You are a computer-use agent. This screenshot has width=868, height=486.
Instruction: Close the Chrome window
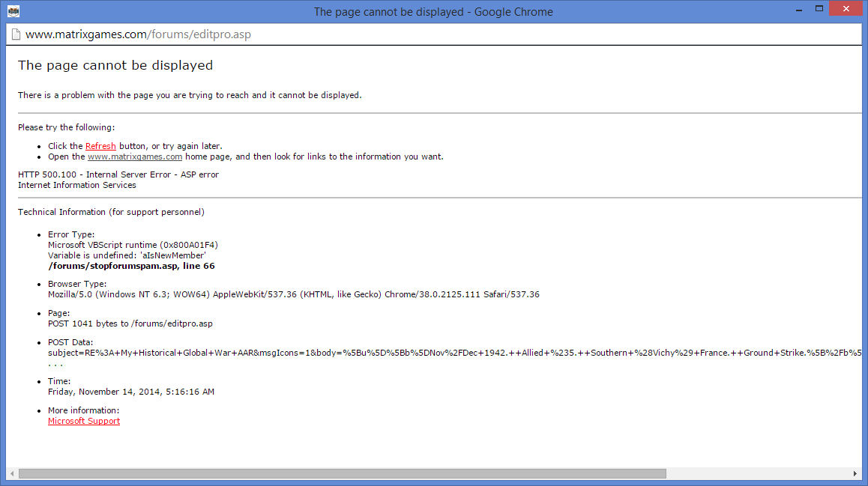click(x=846, y=8)
